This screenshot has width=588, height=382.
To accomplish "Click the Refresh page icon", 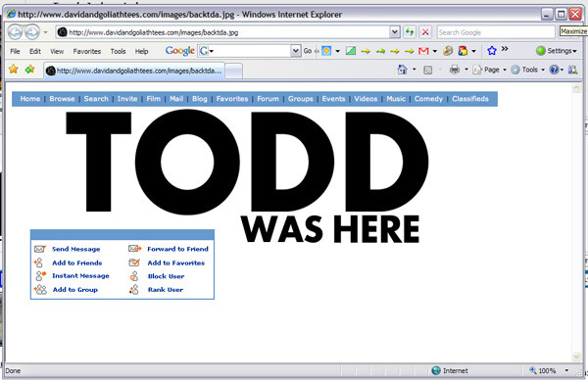I will pos(410,32).
